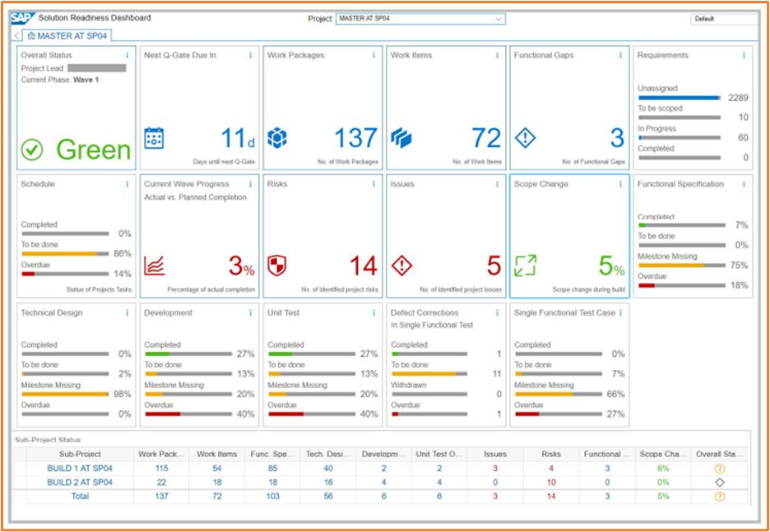Click Work Items value 18 for BUILD 2
This screenshot has height=532, width=770.
(217, 483)
